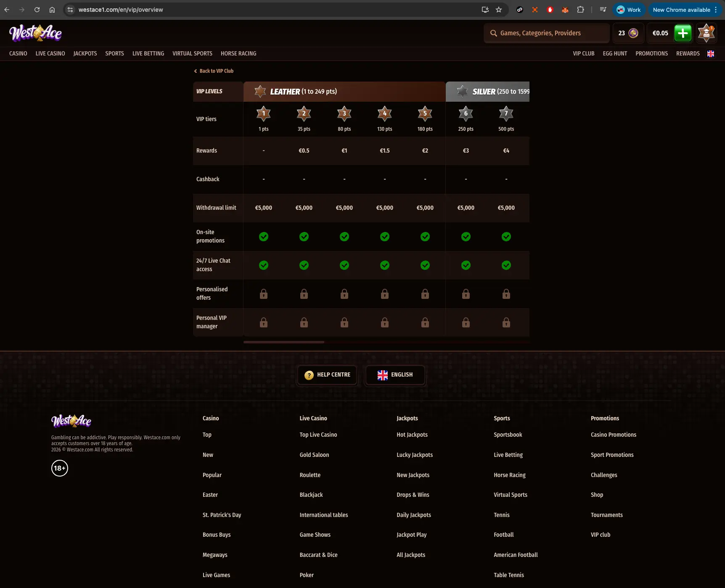The width and height of the screenshot is (725, 588).
Task: Click the VIP table horizontal scrollbar thumb
Action: click(284, 342)
